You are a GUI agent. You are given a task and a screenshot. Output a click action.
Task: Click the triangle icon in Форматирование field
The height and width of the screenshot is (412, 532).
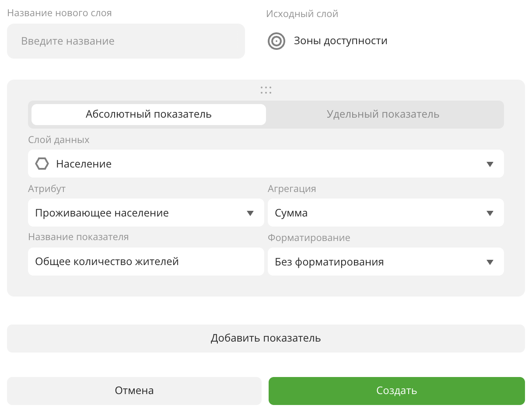[490, 262]
